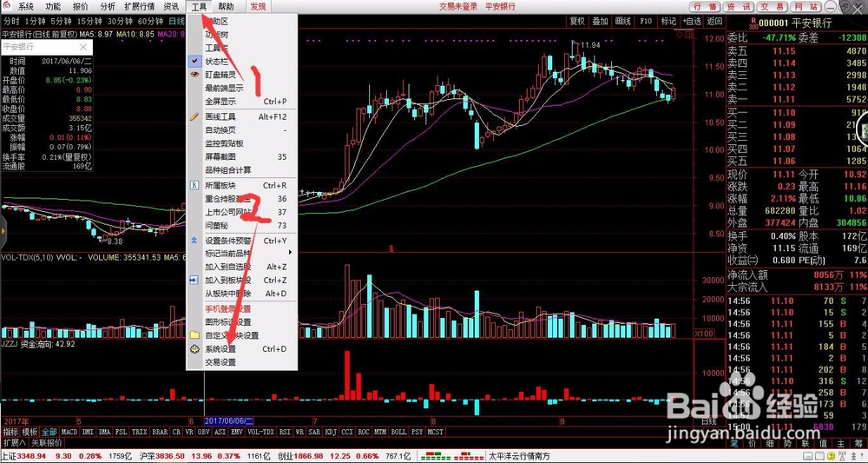Switch to the 15分钟 period tab
The height and width of the screenshot is (463, 868).
(x=89, y=22)
